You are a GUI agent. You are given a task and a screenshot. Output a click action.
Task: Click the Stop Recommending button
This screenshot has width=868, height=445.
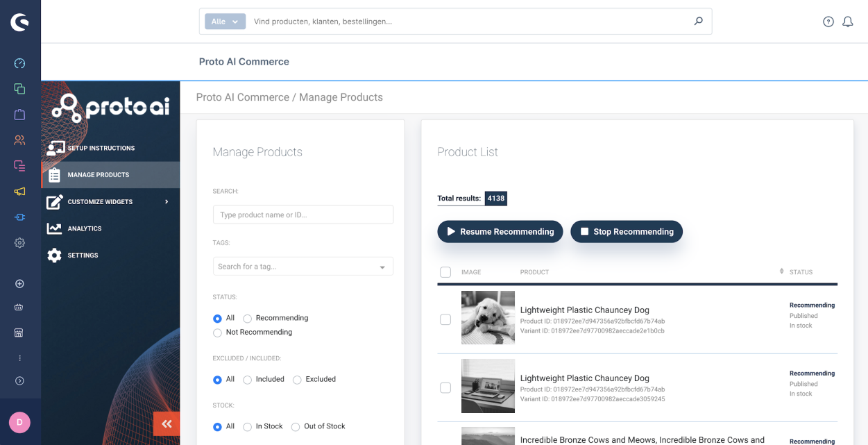(x=626, y=231)
